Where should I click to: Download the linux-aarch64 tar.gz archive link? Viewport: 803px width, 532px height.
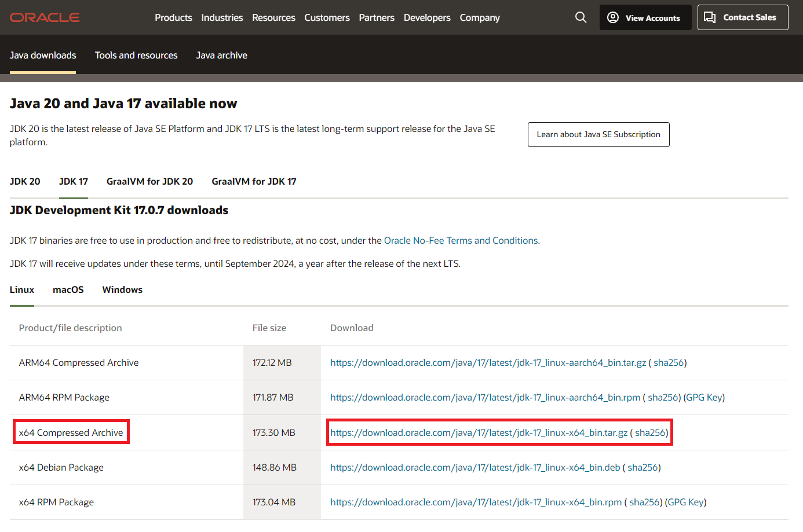coord(488,362)
